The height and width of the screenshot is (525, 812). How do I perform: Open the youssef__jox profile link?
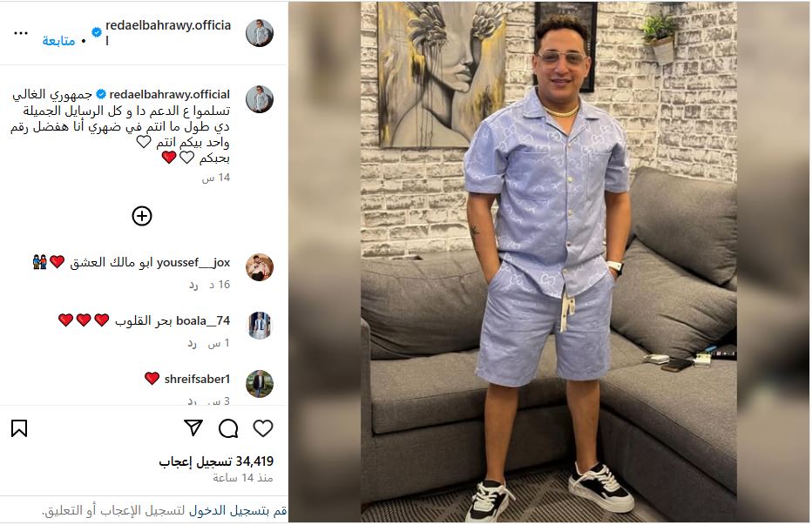[193, 263]
